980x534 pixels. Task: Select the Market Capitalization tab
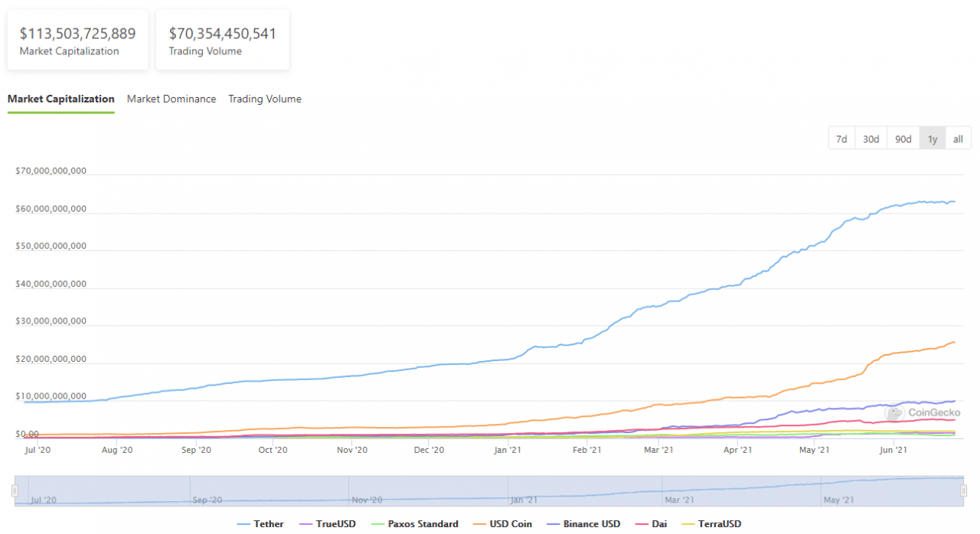pos(61,99)
